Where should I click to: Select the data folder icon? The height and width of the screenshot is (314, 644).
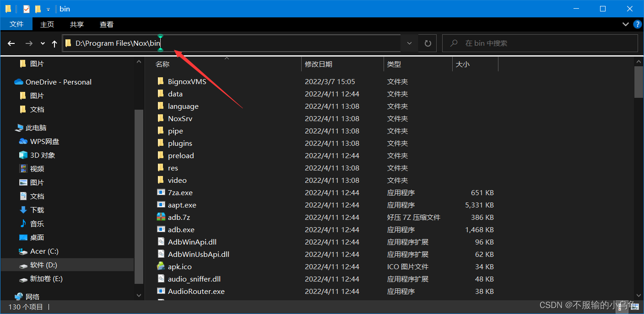click(x=161, y=94)
